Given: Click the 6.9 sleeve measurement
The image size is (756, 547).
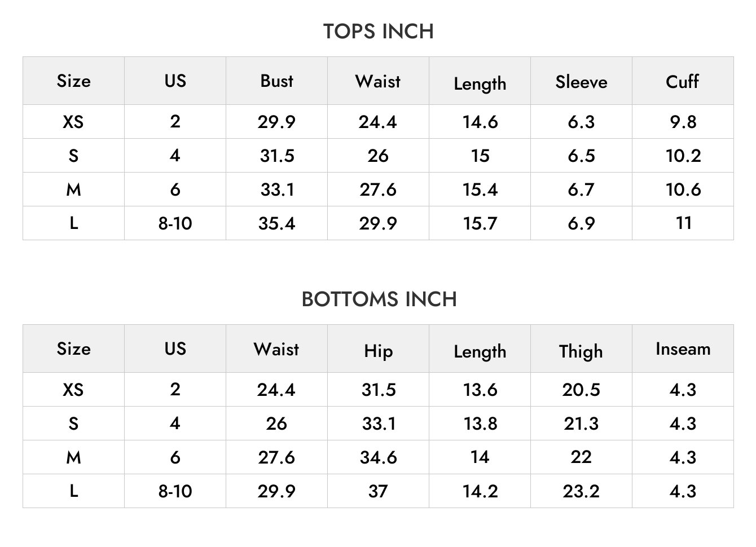Looking at the screenshot, I should tap(581, 223).
